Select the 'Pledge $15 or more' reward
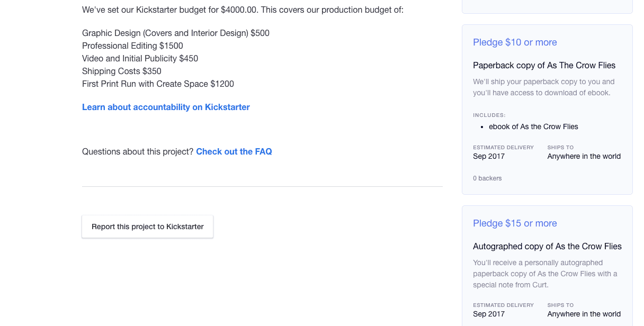 [515, 223]
